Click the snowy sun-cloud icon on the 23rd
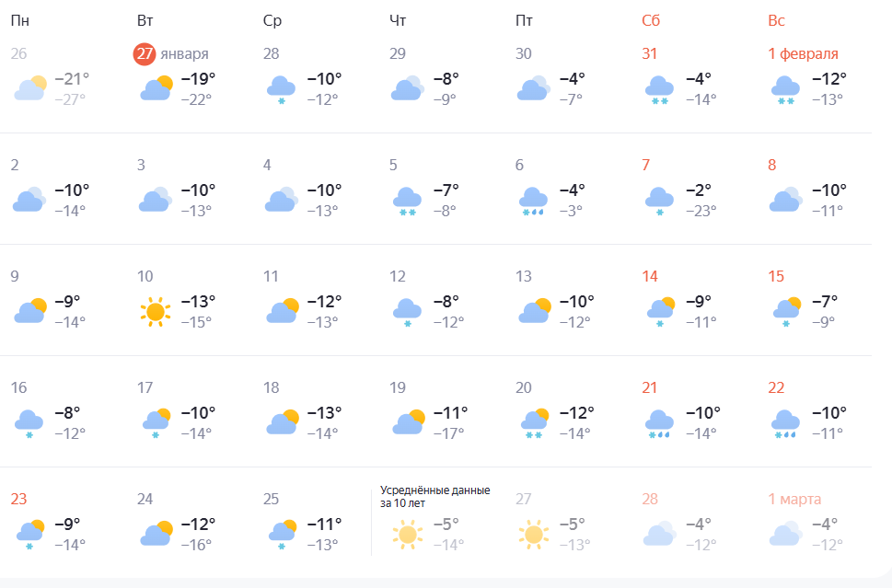The height and width of the screenshot is (588, 892). (29, 535)
